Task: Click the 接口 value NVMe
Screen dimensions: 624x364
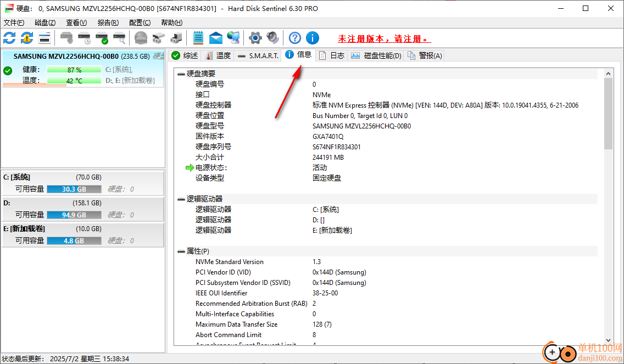Action: pyautogui.click(x=321, y=94)
